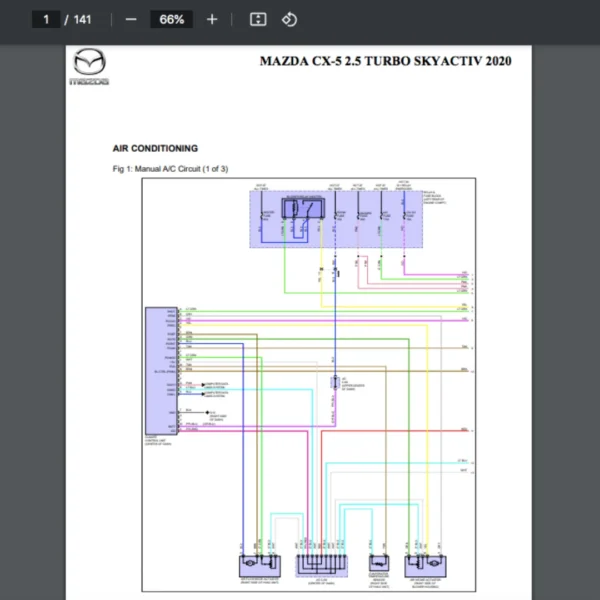Select the current page number field
The image size is (600, 600).
click(45, 19)
